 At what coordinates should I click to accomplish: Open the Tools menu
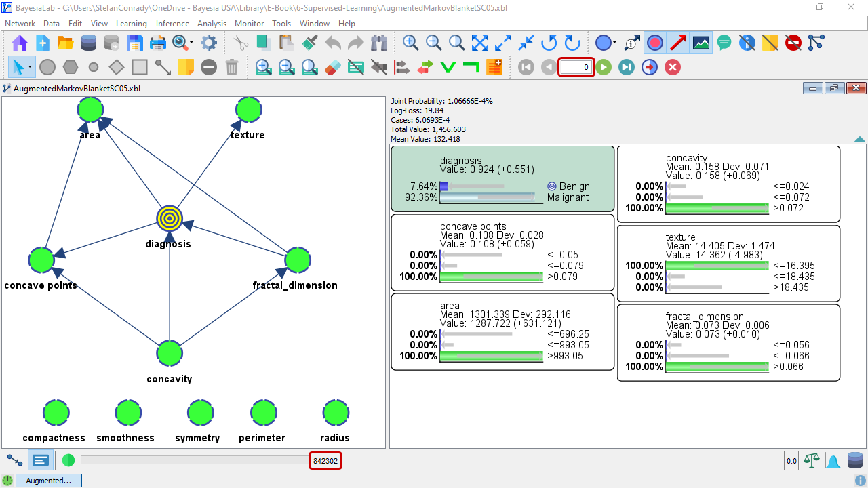click(281, 23)
